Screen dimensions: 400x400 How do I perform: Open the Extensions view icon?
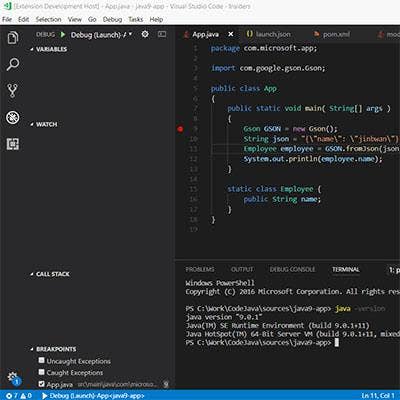click(x=13, y=144)
